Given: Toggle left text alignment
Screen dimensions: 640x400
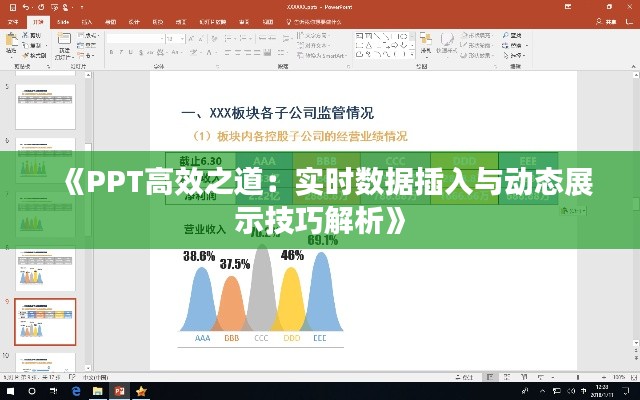Looking at the screenshot, I should [227, 52].
